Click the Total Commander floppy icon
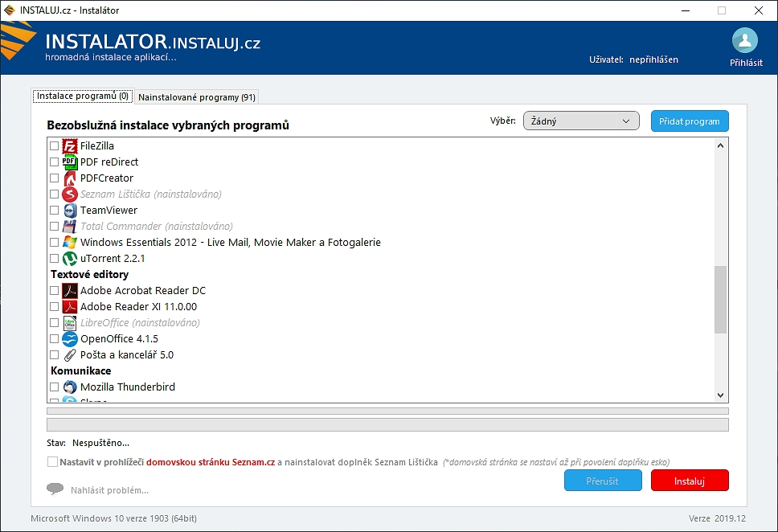 [x=70, y=227]
